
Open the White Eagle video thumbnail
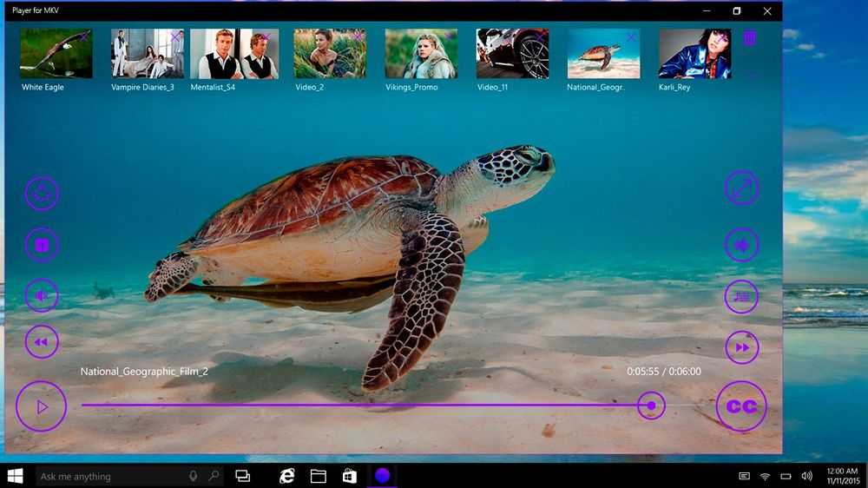[x=56, y=54]
